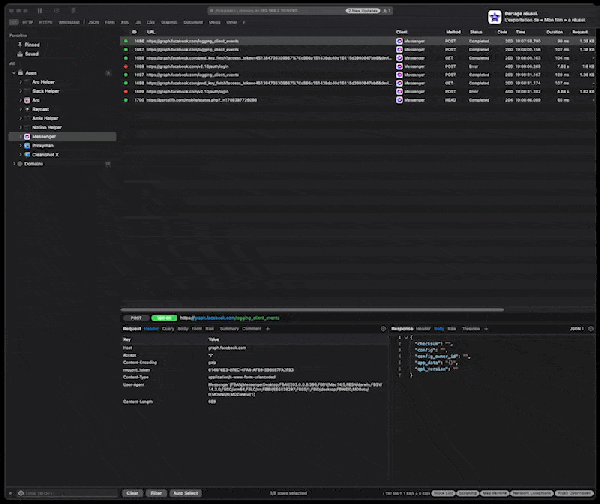Click the icon at the right of the Domains row
The width and height of the screenshot is (600, 504).
click(108, 164)
